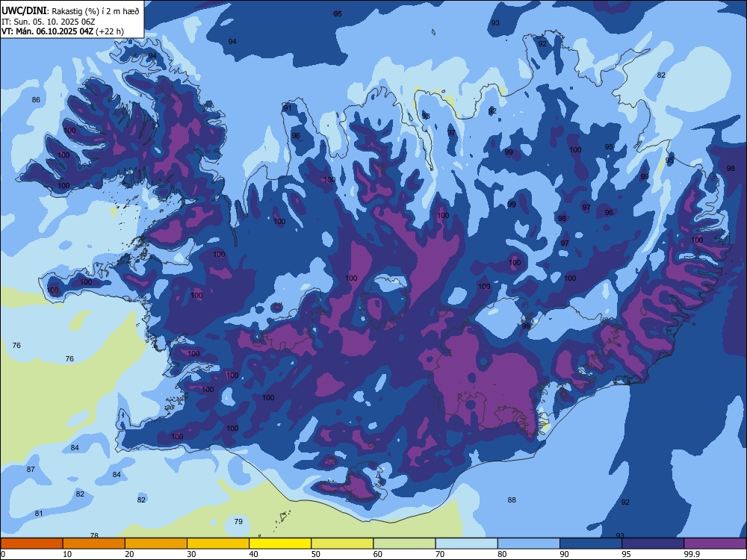
Task: Click the humidity value '81' on the map
Action: coord(39,514)
